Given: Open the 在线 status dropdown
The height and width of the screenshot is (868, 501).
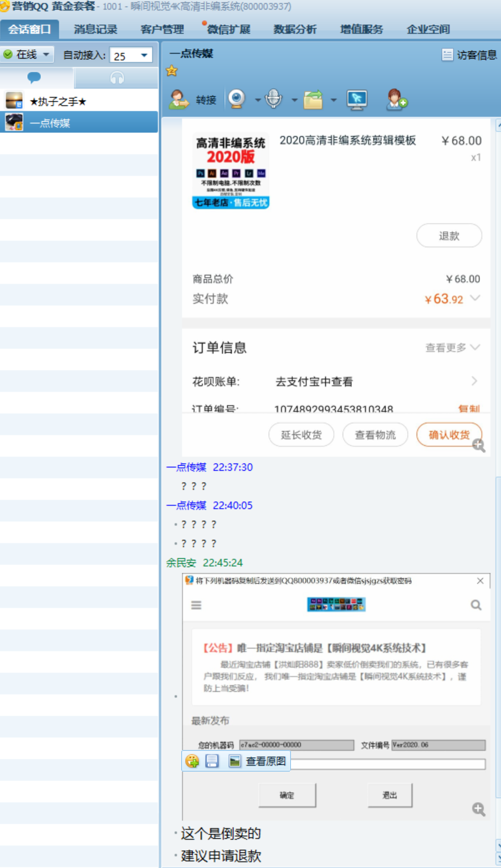Looking at the screenshot, I should pos(27,54).
